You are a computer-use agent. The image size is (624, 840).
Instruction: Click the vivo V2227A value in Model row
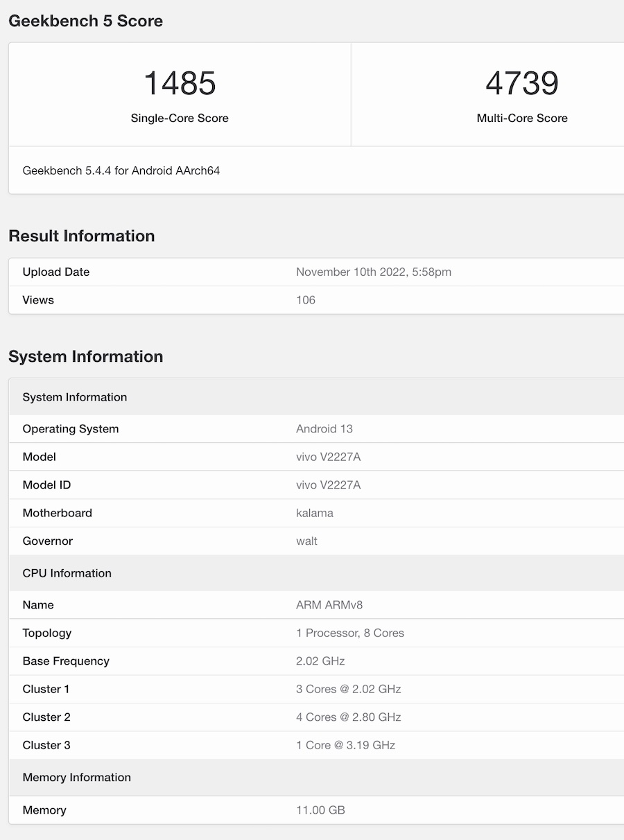coord(328,457)
